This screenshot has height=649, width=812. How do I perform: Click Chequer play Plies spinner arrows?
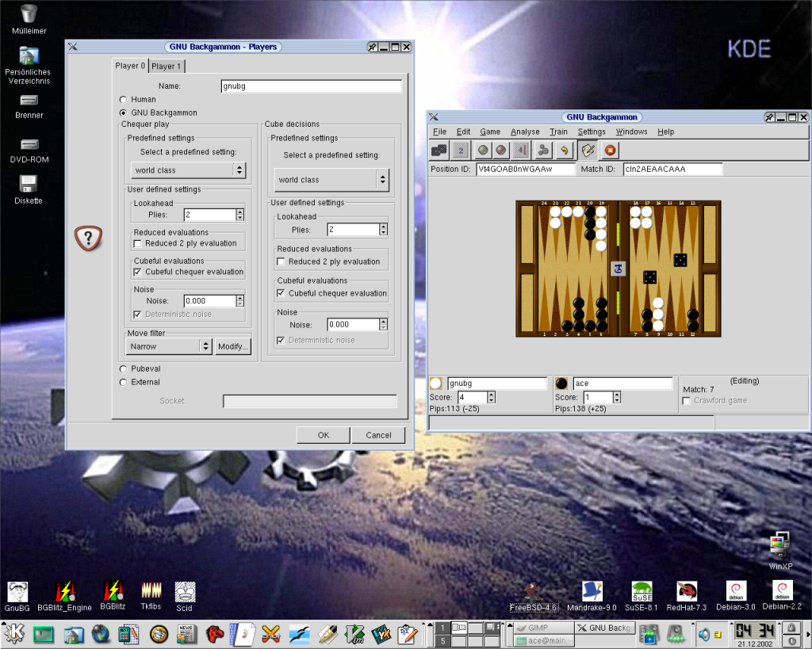click(x=239, y=215)
